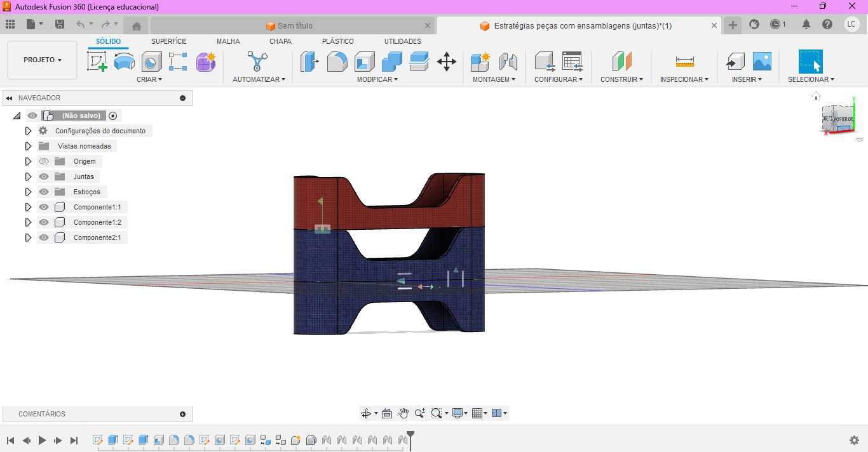Select the Move/Copy arrows tool
Image resolution: width=868 pixels, height=452 pixels.
tap(447, 62)
